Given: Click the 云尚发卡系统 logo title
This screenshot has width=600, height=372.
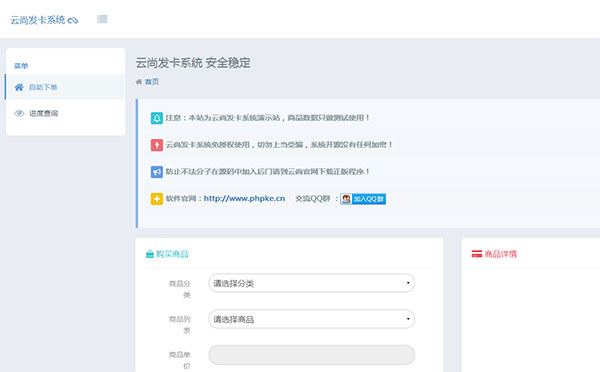Looking at the screenshot, I should 38,20.
